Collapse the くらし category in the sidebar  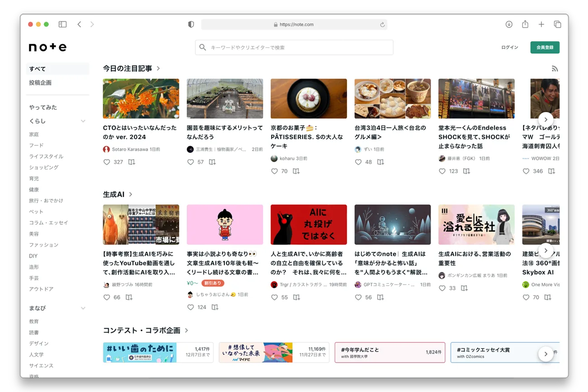click(x=83, y=121)
